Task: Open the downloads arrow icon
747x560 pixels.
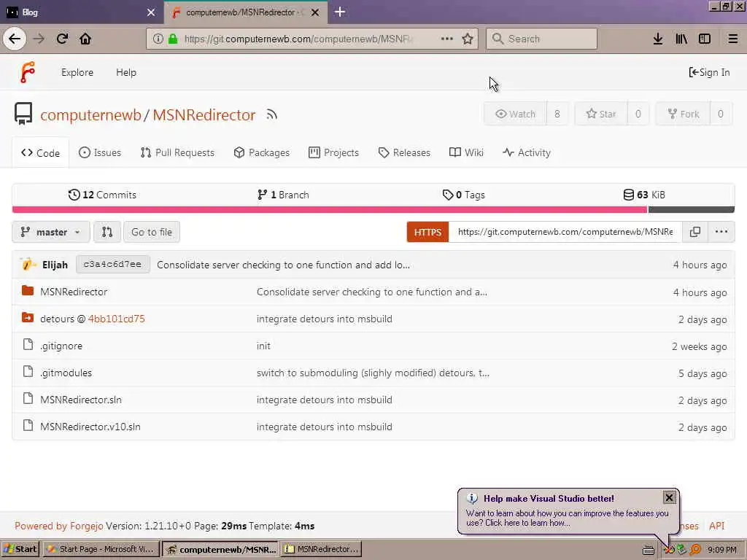Action: point(657,39)
